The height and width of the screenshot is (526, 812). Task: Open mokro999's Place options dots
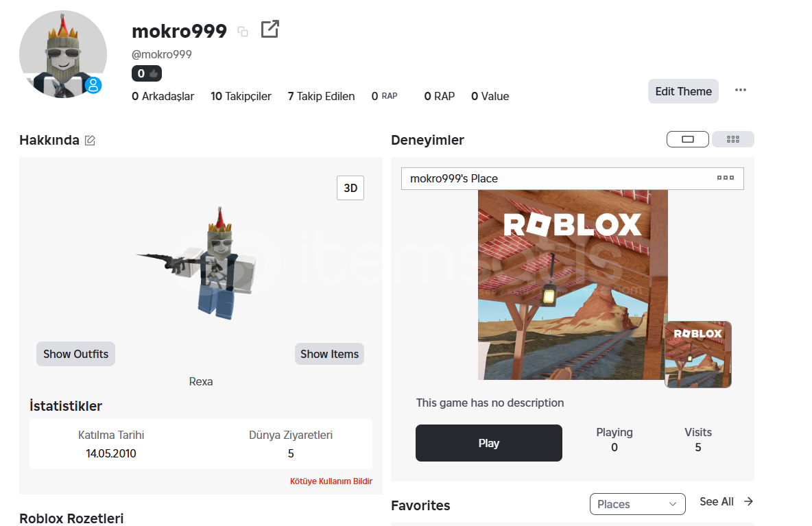tap(725, 178)
